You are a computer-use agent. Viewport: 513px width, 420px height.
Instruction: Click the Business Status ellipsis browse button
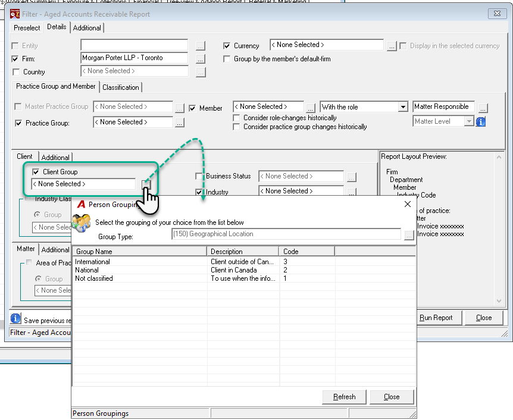(351, 177)
